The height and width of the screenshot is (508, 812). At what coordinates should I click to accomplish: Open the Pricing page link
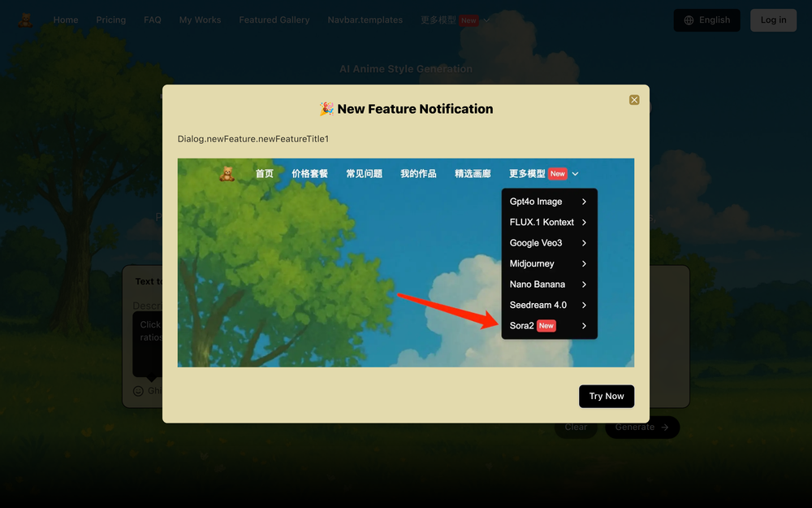click(x=110, y=20)
